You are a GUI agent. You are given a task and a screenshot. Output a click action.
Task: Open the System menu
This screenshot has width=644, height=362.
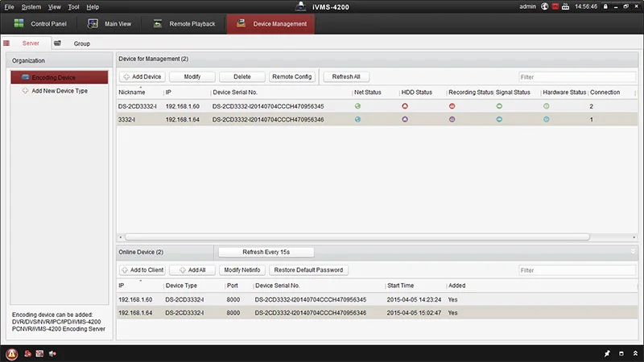(x=31, y=6)
